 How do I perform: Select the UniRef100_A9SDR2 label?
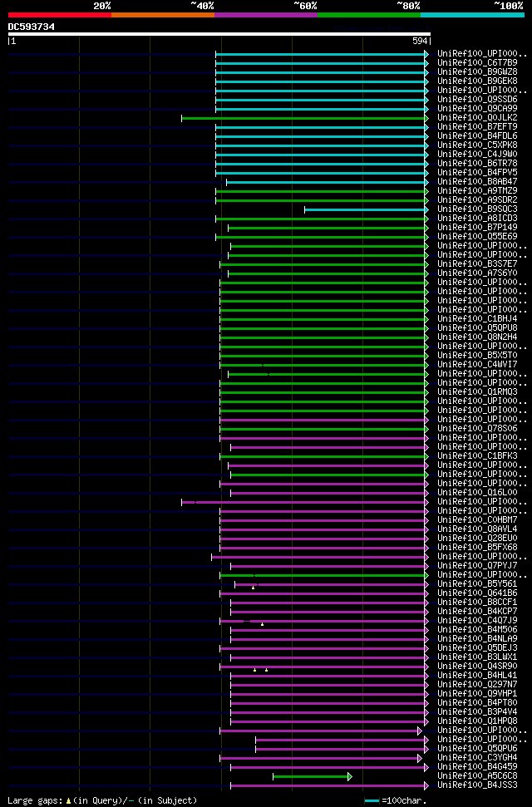click(x=477, y=200)
